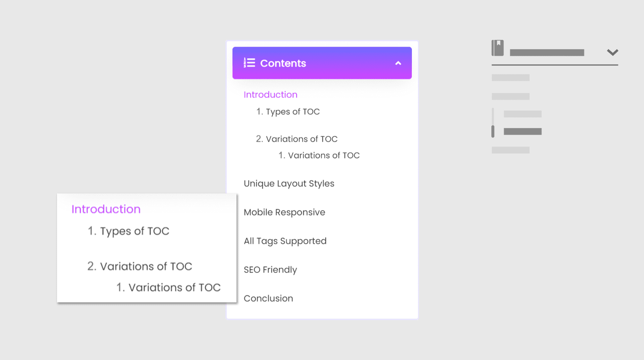This screenshot has width=644, height=360.
Task: Select the dark highlighted wireframe list item
Action: tap(523, 131)
